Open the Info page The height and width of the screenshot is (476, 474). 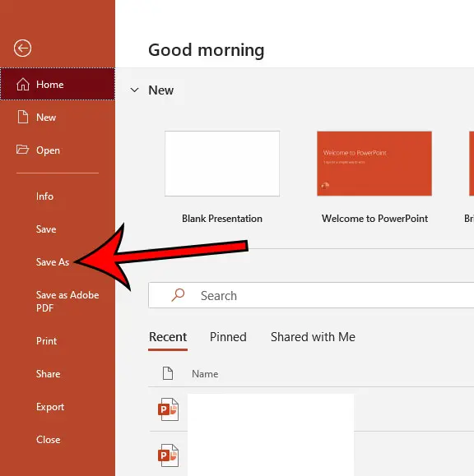(44, 196)
